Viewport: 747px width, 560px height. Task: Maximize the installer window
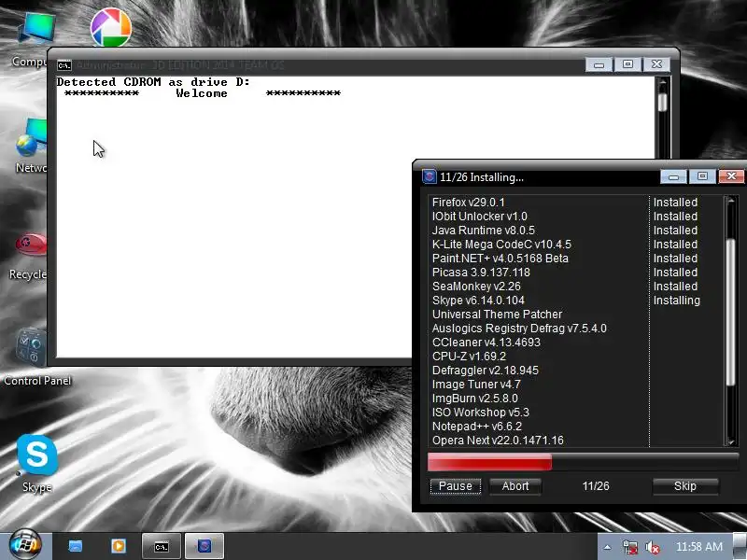tap(702, 176)
